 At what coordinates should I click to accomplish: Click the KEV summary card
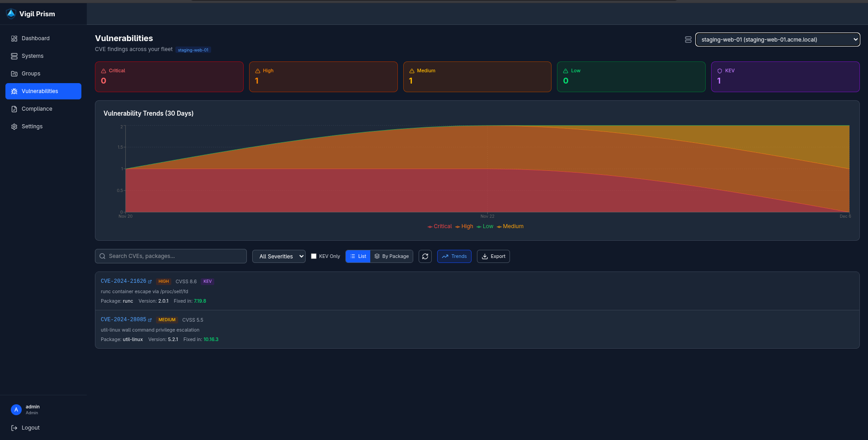[x=785, y=77]
